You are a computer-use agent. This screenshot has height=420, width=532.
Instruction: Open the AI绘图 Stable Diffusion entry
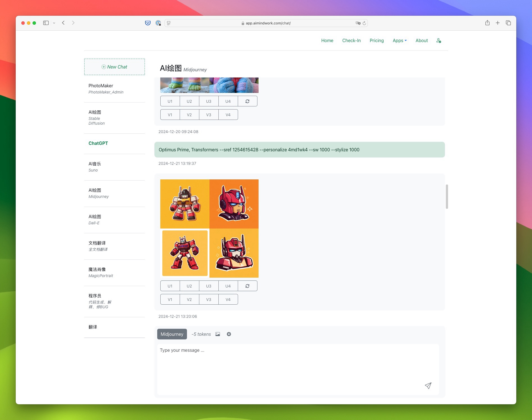(x=115, y=118)
